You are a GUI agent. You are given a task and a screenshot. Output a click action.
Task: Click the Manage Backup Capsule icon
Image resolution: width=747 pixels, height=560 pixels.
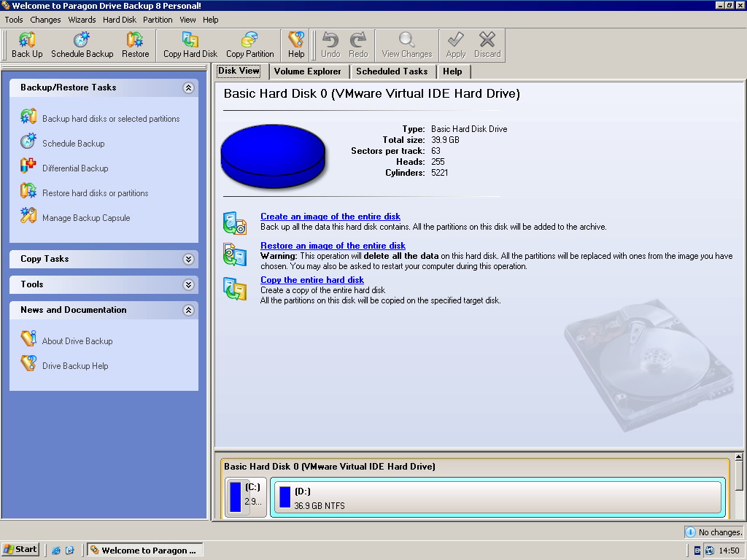click(28, 216)
